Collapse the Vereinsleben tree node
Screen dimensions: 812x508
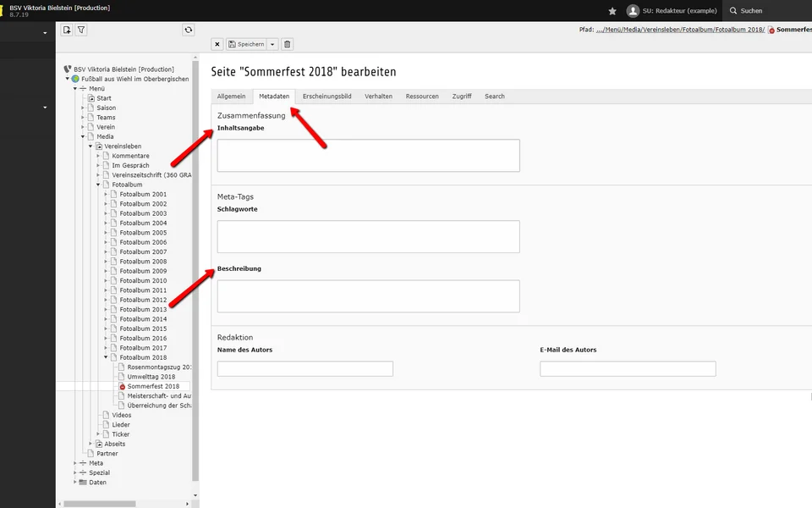click(91, 146)
